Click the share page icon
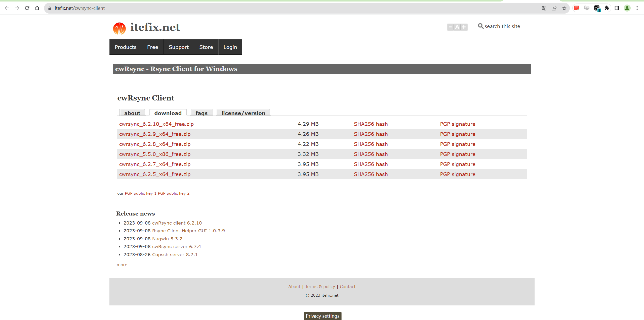This screenshot has height=320, width=644. 554,8
